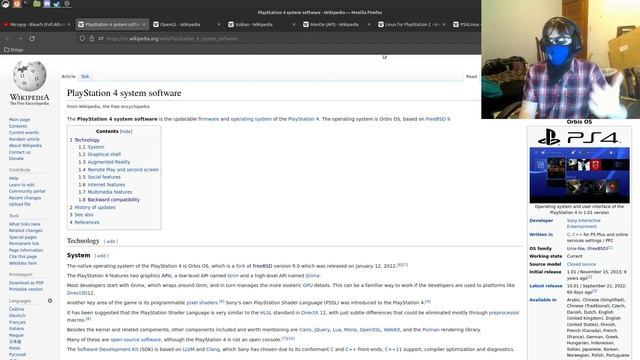Open the What links here sidebar link
This screenshot has width=640, height=360.
click(24, 224)
